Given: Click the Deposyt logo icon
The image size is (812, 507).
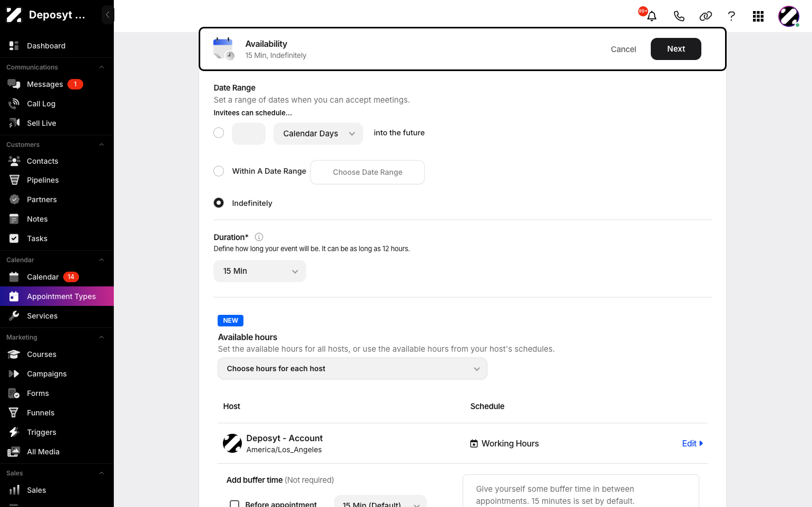Looking at the screenshot, I should point(14,15).
